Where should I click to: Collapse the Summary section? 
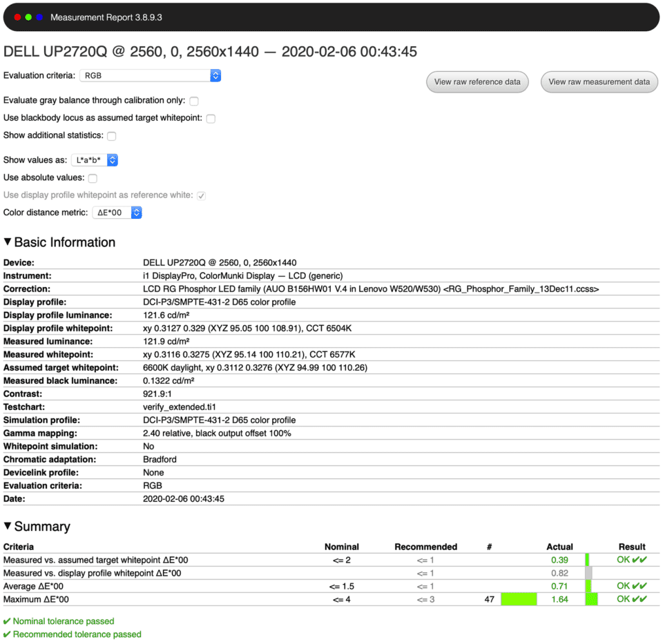coord(7,526)
